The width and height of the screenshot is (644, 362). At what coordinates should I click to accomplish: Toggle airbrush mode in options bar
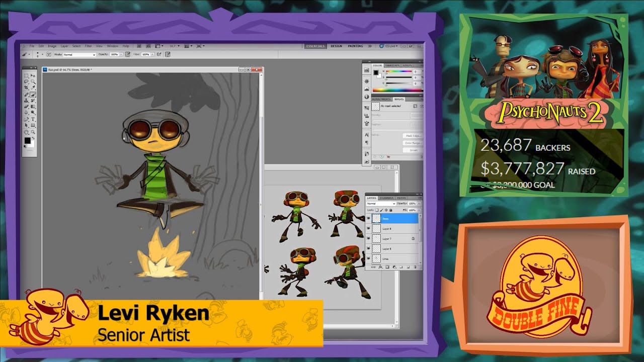158,54
